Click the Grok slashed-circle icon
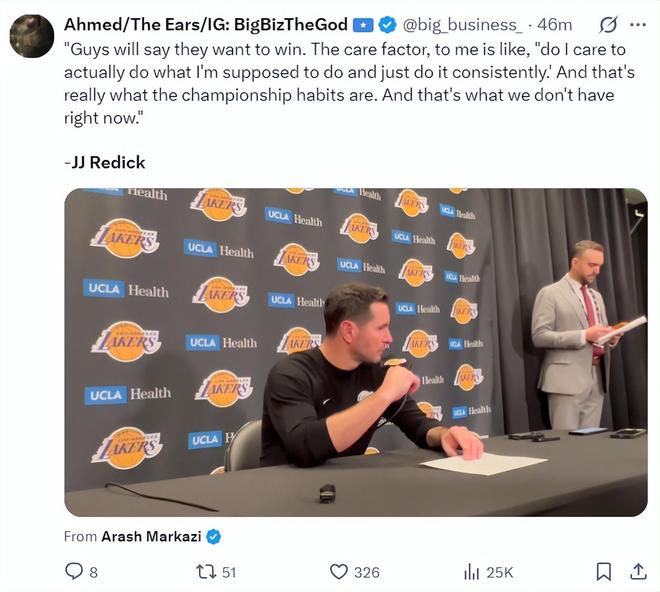The height and width of the screenshot is (592, 660). (x=606, y=24)
